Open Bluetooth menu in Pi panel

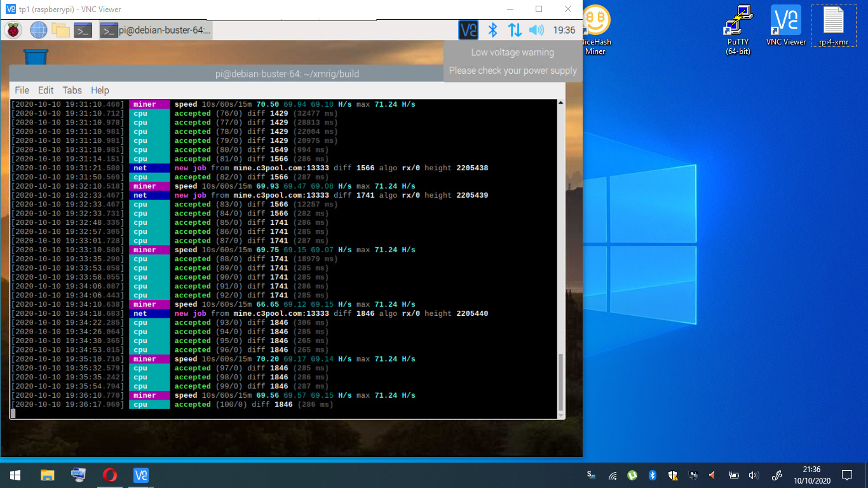(492, 30)
